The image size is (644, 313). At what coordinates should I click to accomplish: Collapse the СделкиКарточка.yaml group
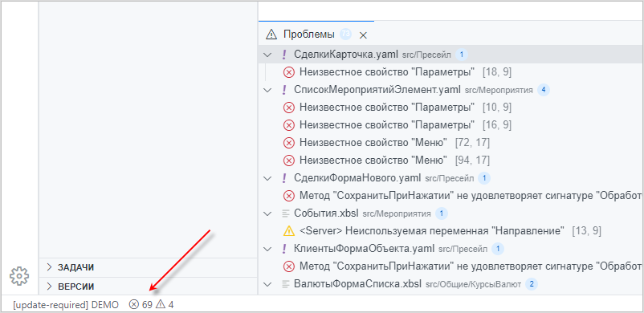(267, 55)
